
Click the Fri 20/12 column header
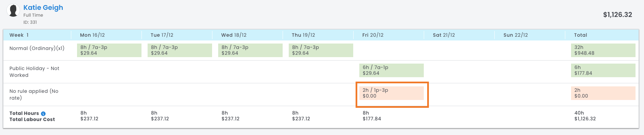(373, 35)
